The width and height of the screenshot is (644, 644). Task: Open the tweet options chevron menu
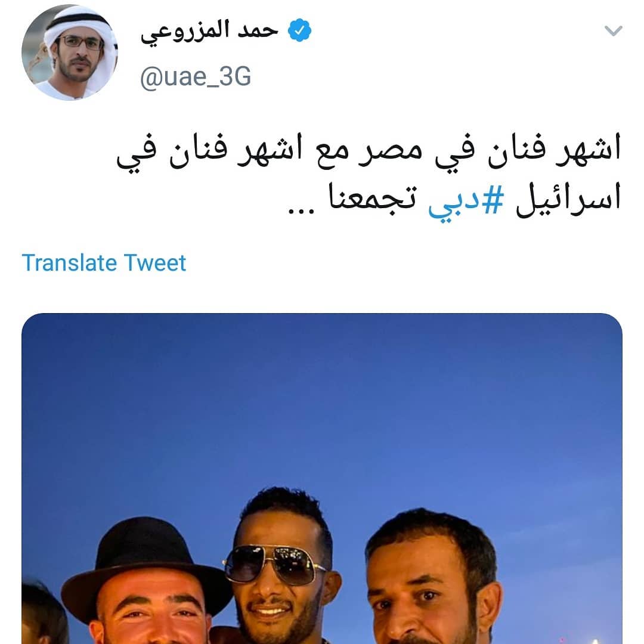(613, 31)
